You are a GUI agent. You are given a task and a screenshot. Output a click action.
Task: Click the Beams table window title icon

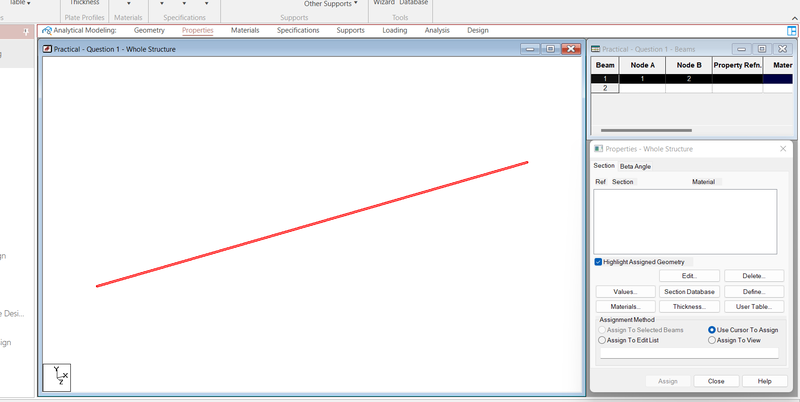tap(595, 49)
